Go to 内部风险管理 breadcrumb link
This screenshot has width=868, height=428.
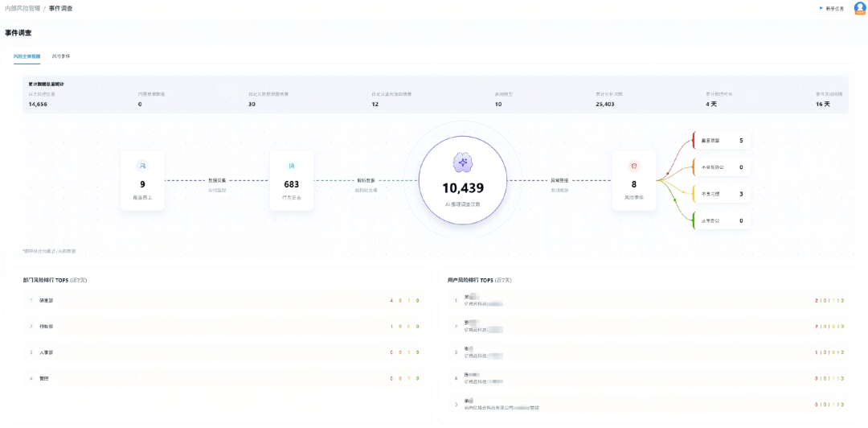coord(23,8)
